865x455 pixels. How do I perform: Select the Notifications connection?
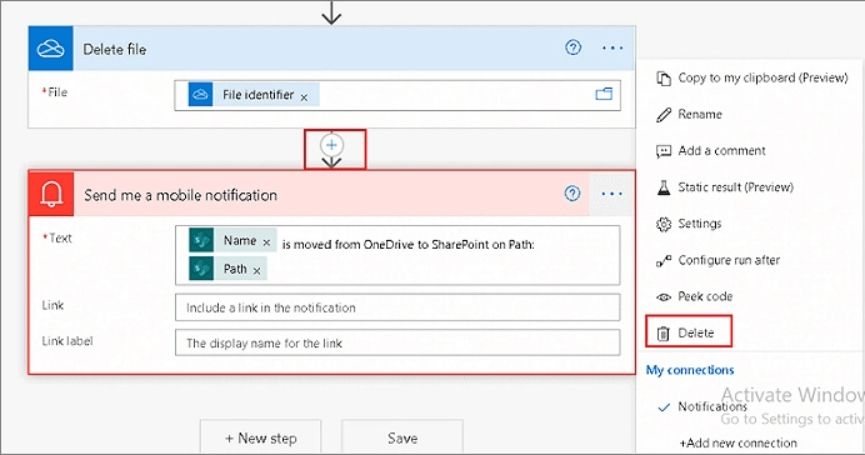(x=712, y=406)
